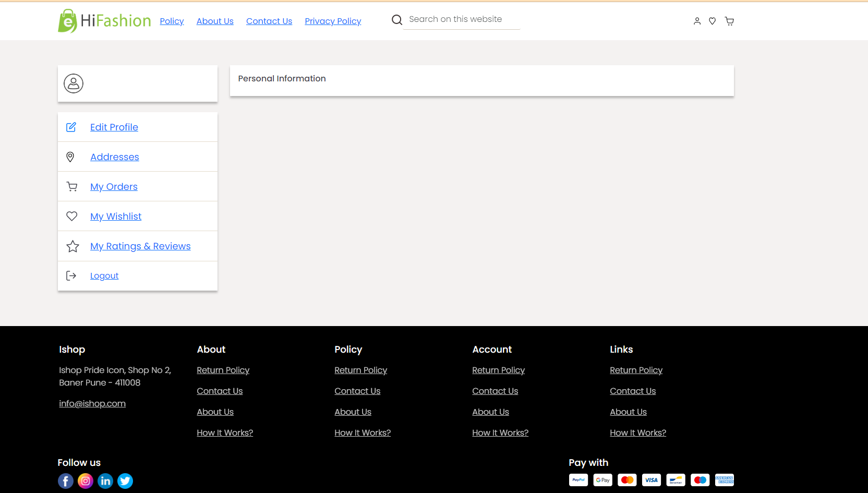Open the Edit Profile link

click(114, 127)
